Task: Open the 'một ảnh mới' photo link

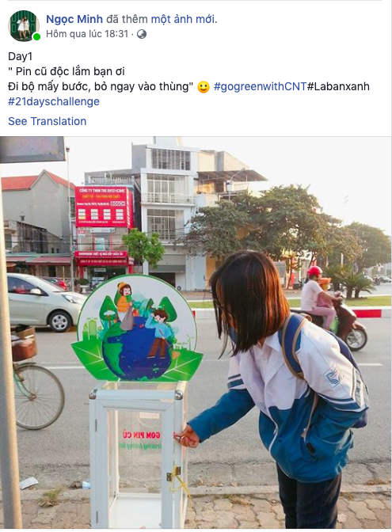Action: click(183, 19)
